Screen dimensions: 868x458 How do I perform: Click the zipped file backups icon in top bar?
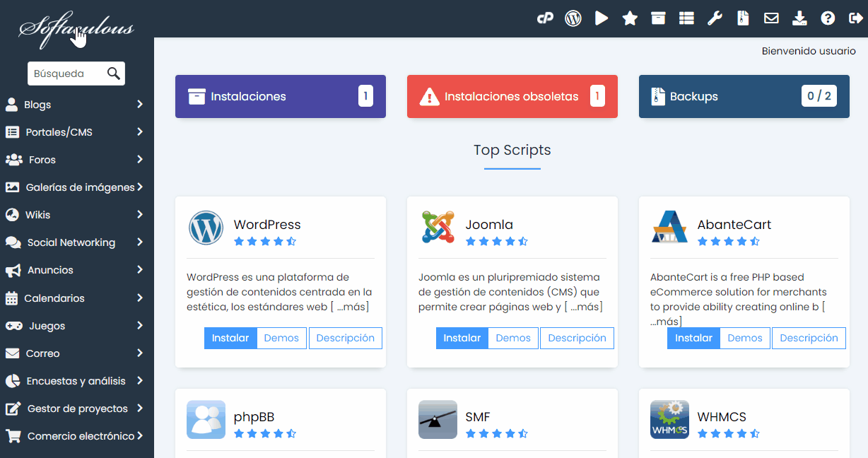743,18
